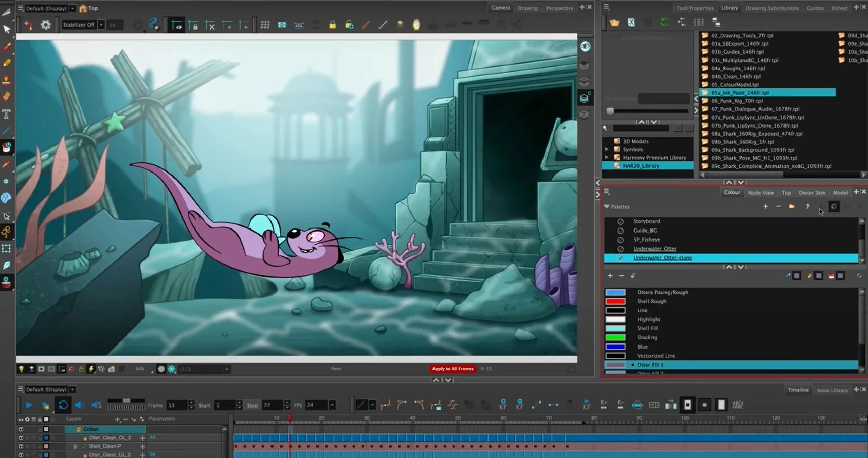The image size is (868, 458).
Task: Select the Shell Rough red swatch
Action: point(615,301)
